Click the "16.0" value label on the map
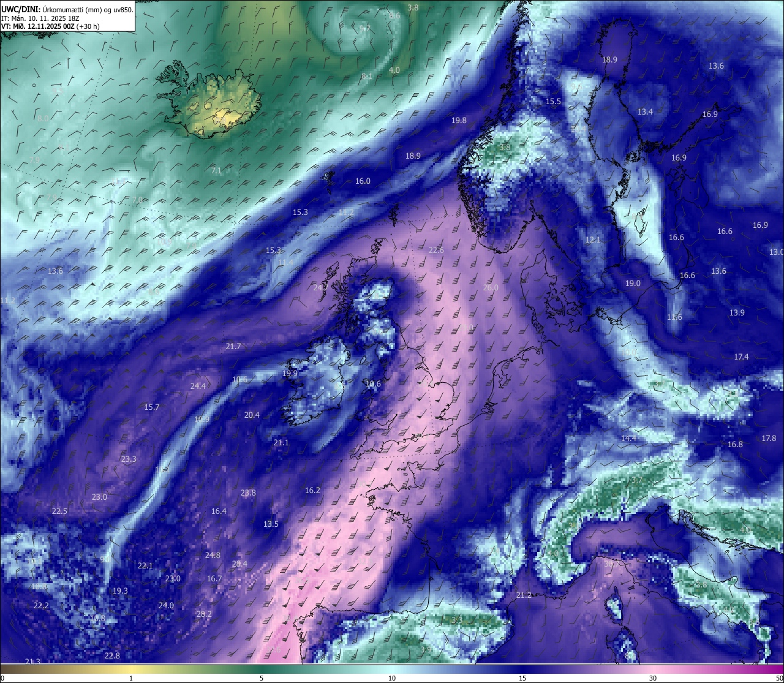This screenshot has height=683, width=784. 363,181
